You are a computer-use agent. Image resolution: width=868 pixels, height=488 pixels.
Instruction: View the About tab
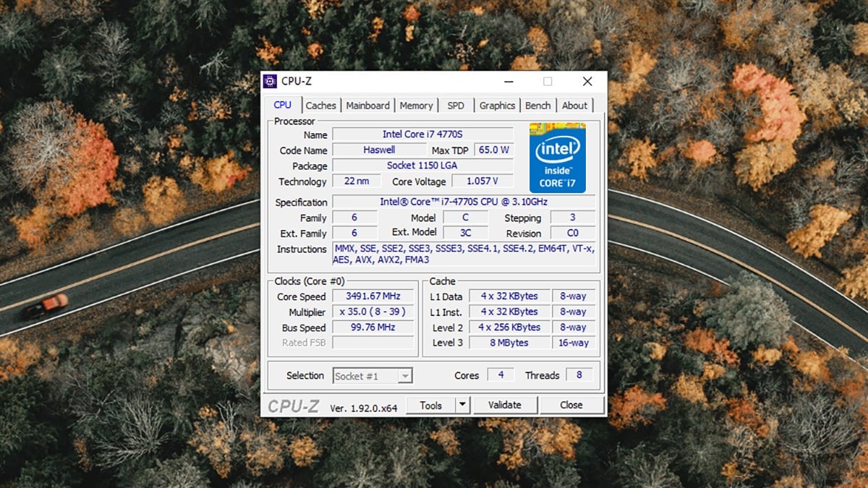(x=574, y=106)
